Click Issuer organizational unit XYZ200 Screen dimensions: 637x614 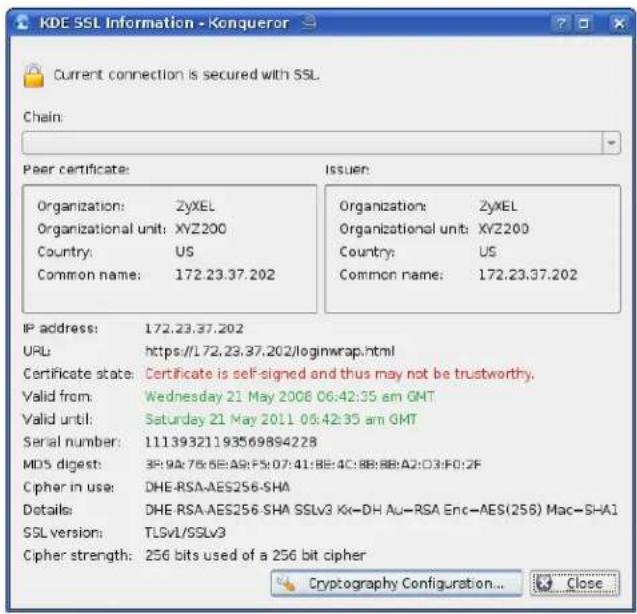[504, 229]
